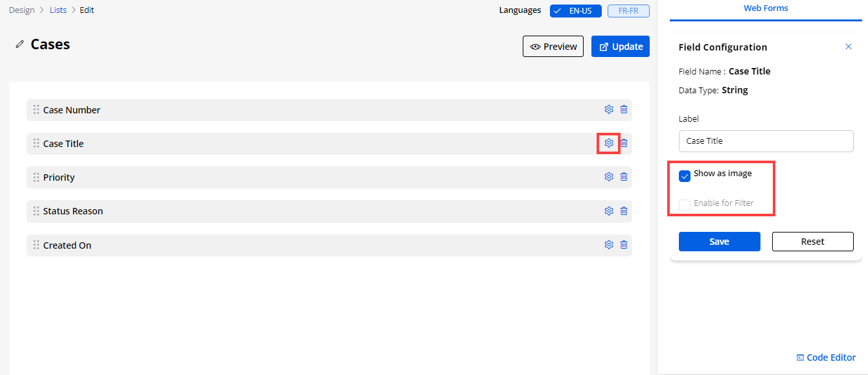Go to Lists in the breadcrumb
The height and width of the screenshot is (375, 868).
[58, 10]
